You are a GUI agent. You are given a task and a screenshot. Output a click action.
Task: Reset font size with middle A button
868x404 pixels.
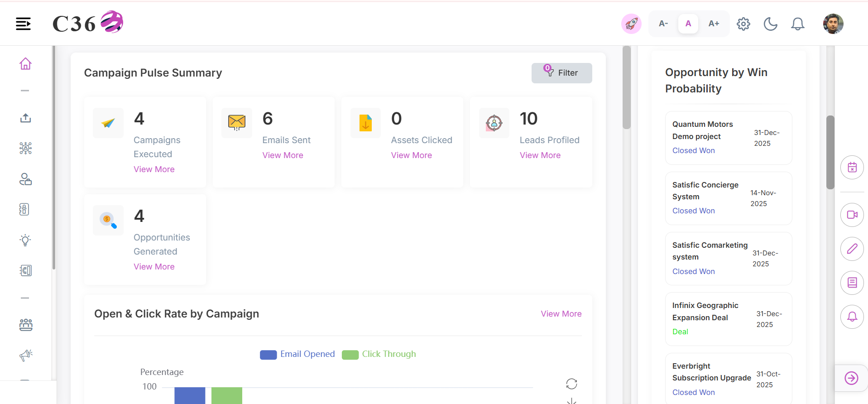coord(688,24)
